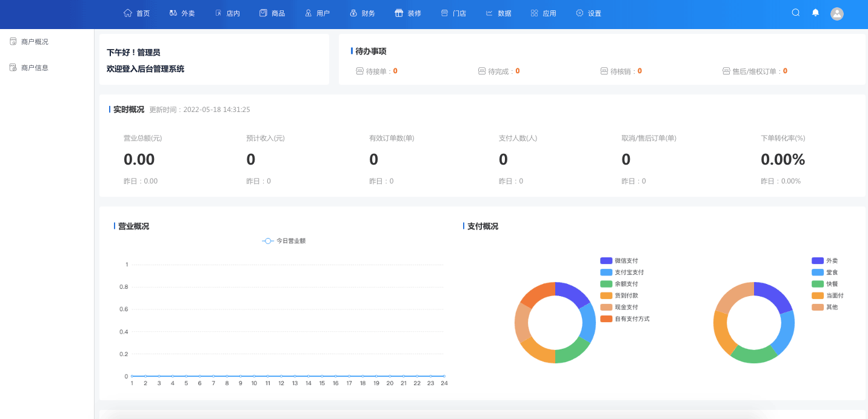Select 商户概况 in the sidebar

(x=35, y=42)
